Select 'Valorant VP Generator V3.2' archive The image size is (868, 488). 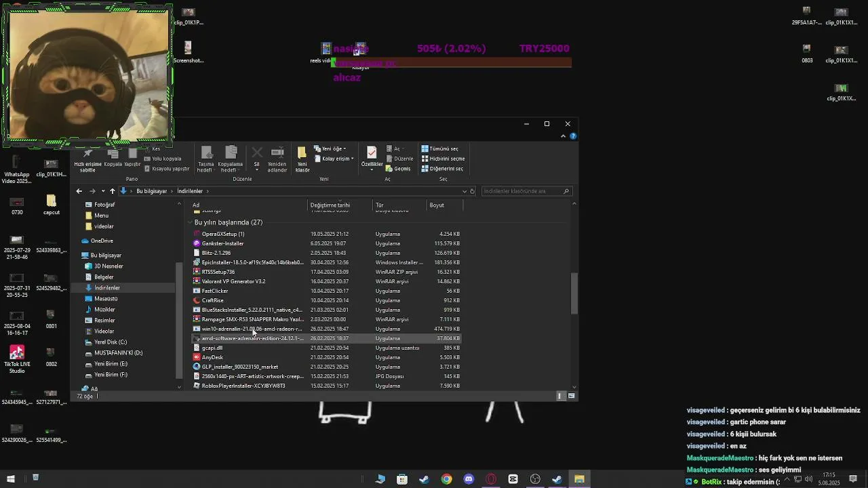[x=326, y=281]
